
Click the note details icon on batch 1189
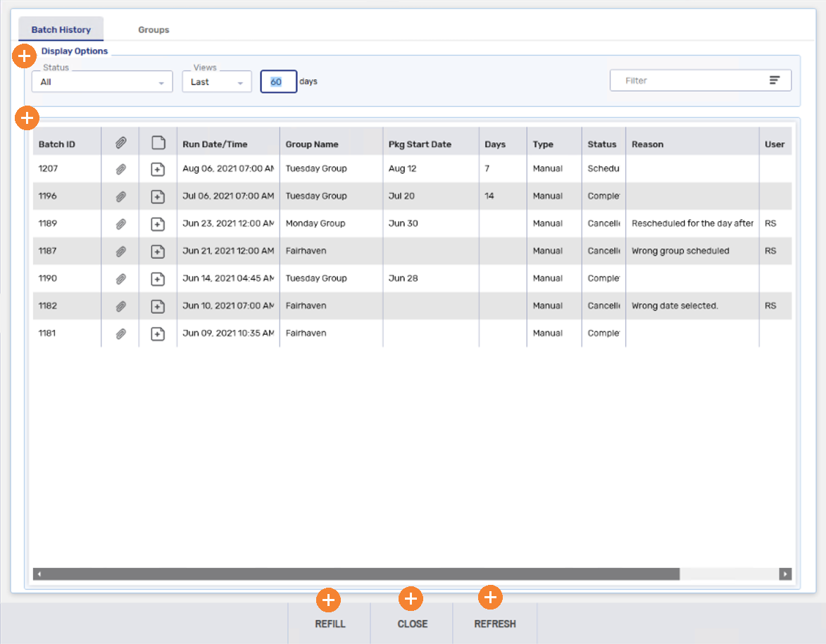158,223
